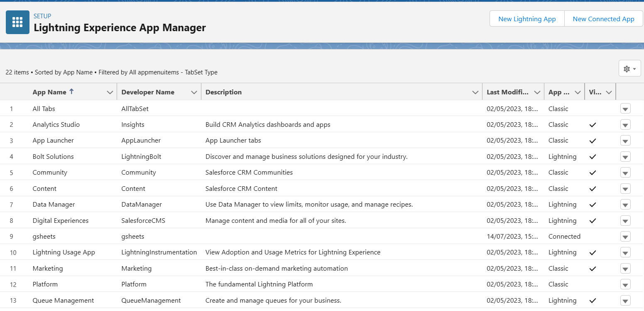Select the Digital Experiences row name
The width and height of the screenshot is (644, 311).
[x=61, y=221]
